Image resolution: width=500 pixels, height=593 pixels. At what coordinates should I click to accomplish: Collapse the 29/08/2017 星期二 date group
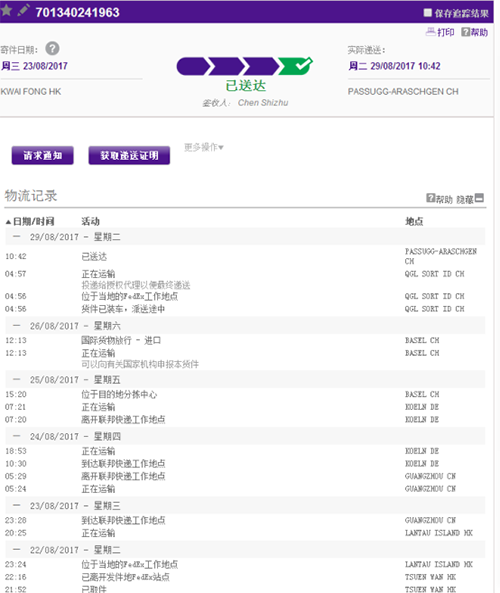(x=17, y=237)
